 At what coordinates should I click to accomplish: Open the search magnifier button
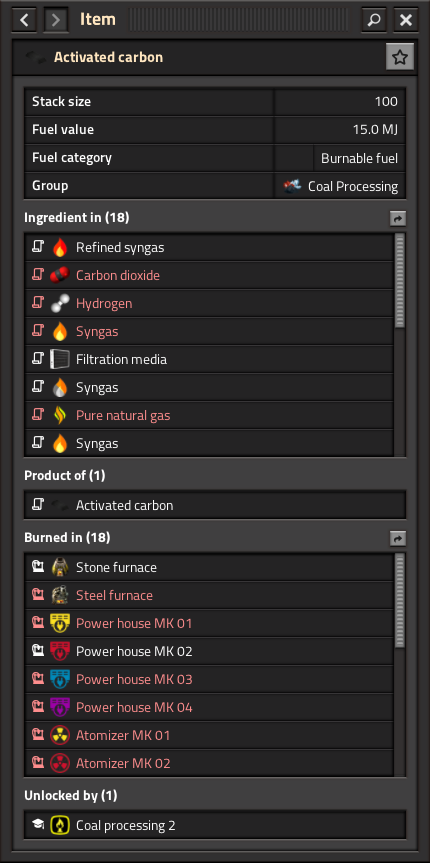374,20
